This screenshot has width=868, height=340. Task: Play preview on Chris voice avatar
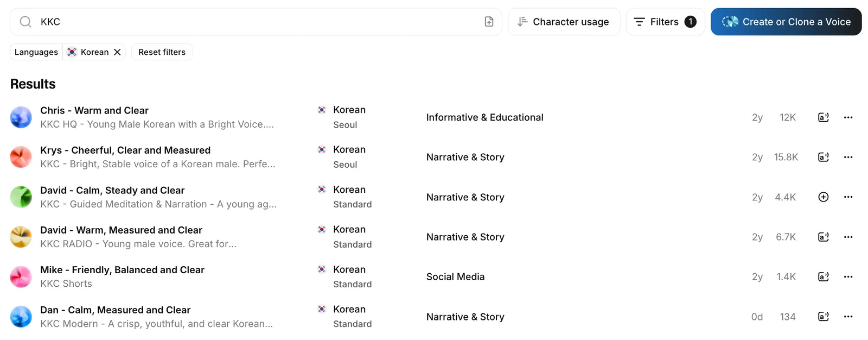click(x=21, y=117)
